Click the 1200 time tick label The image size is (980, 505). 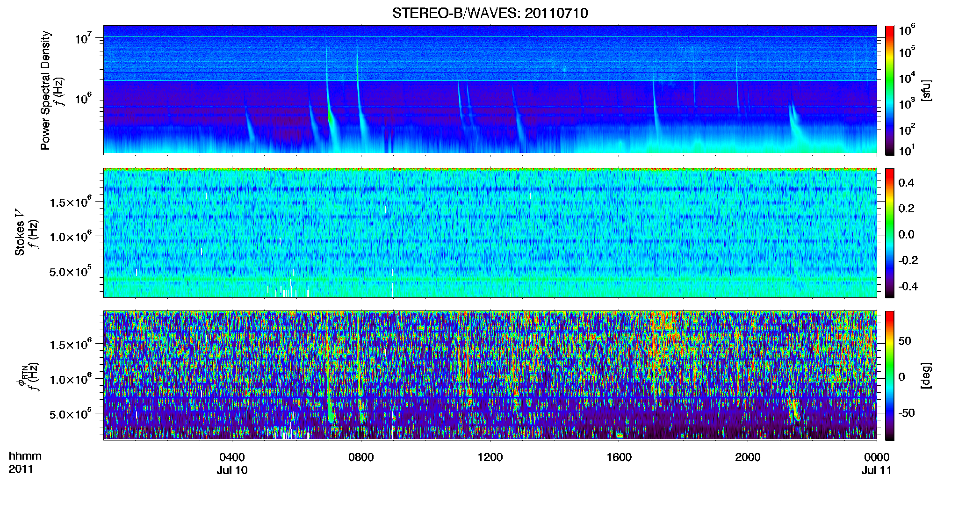[490, 457]
